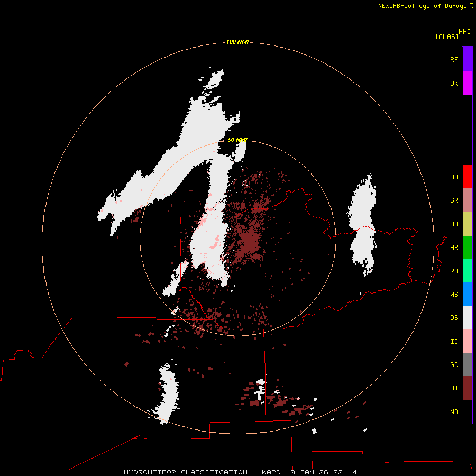Click the WS legend label
The width and height of the screenshot is (476, 476).
click(454, 295)
